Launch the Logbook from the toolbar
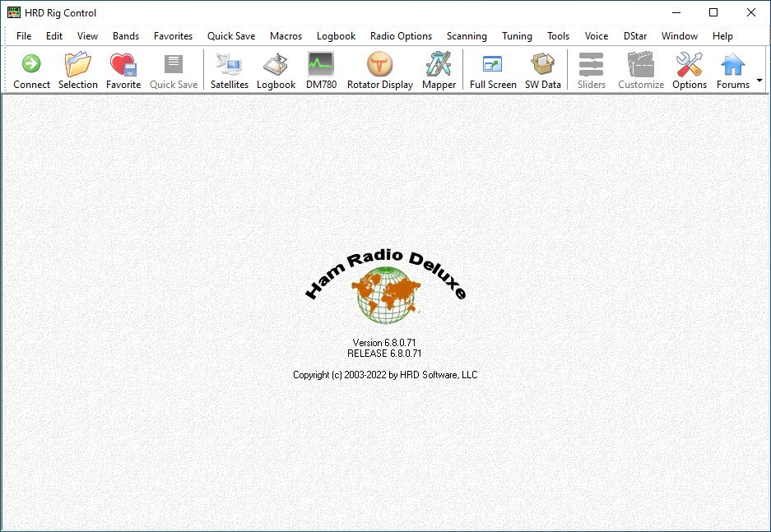Image resolution: width=771 pixels, height=532 pixels. click(x=276, y=70)
